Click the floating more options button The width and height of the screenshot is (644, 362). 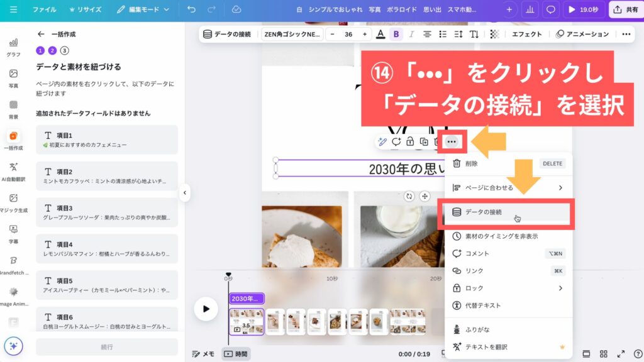click(452, 142)
